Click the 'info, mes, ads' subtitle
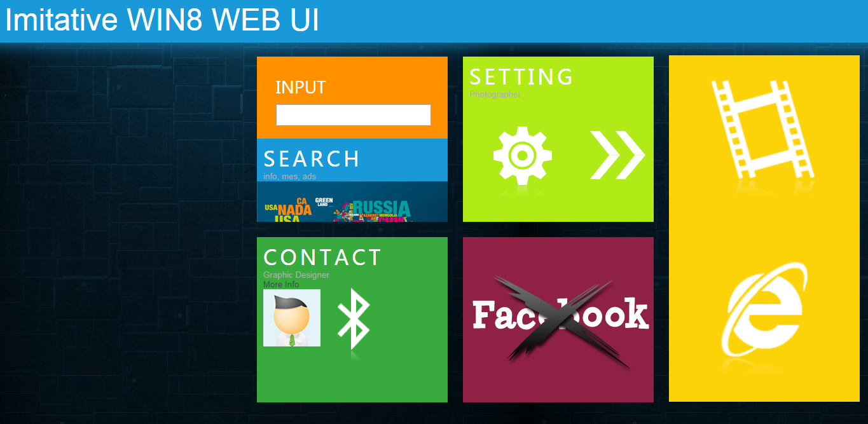This screenshot has width=868, height=424. (x=289, y=177)
